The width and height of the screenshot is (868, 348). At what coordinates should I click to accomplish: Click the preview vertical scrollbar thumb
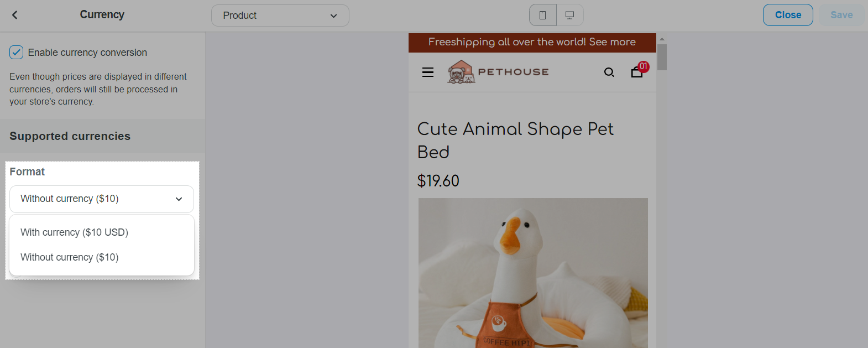[x=662, y=58]
